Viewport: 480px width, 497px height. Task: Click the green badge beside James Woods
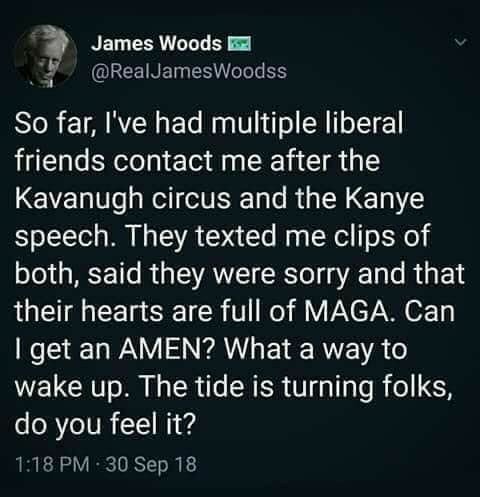[x=239, y=44]
